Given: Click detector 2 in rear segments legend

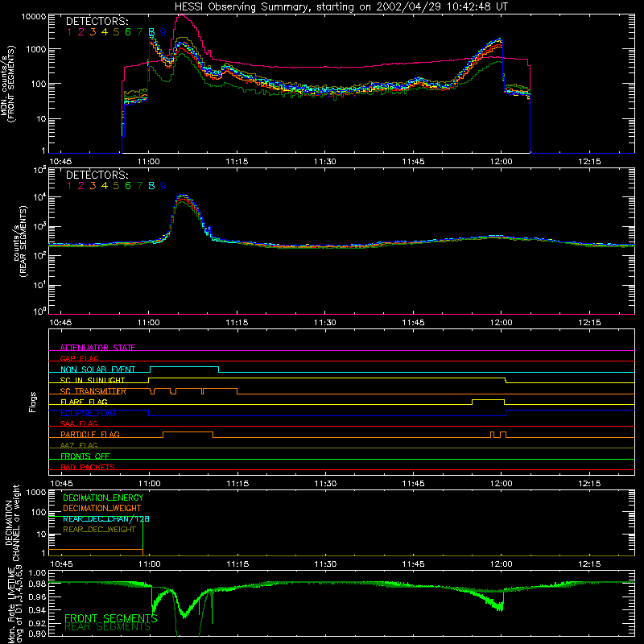Looking at the screenshot, I should pos(81,186).
